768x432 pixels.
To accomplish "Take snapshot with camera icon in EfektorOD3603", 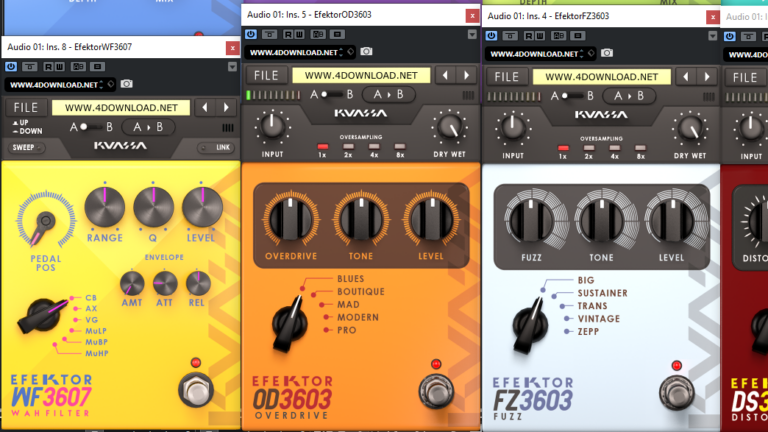I will pos(366,51).
